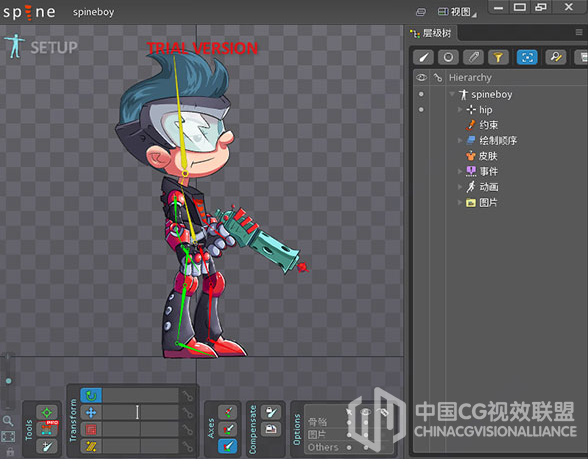
Task: Click the Others options row label
Action: (x=323, y=447)
